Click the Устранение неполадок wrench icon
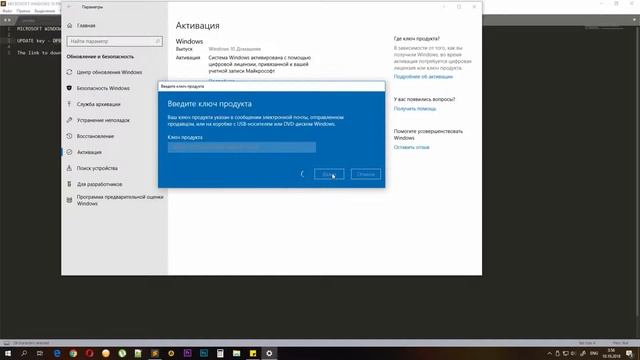The width and height of the screenshot is (640, 360). 69,120
